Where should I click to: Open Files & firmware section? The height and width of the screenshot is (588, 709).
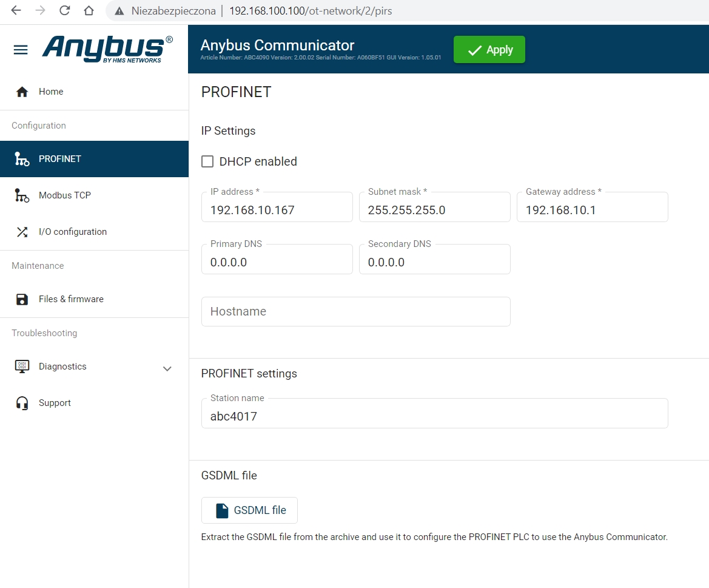pyautogui.click(x=94, y=299)
